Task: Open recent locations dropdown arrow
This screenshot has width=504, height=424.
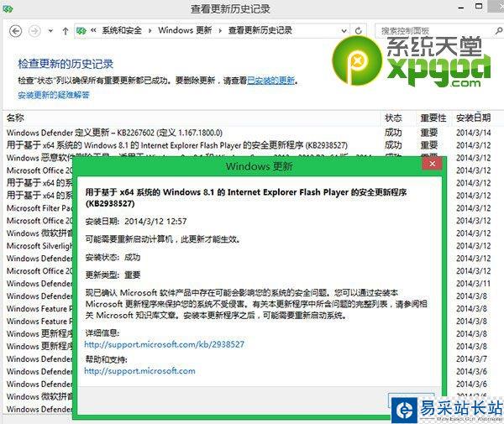Action: point(50,31)
